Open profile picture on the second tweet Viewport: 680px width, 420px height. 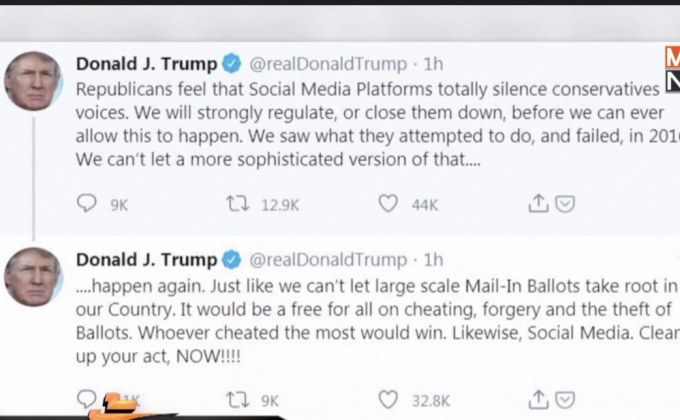pos(35,276)
